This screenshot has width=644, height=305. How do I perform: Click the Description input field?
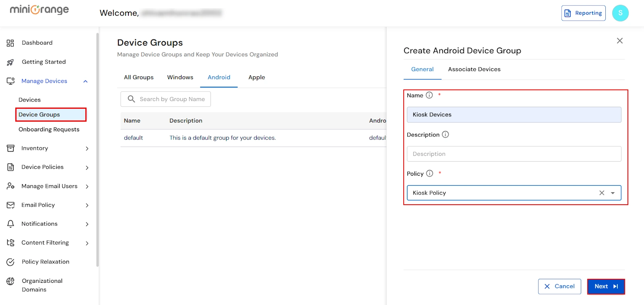pyautogui.click(x=514, y=154)
